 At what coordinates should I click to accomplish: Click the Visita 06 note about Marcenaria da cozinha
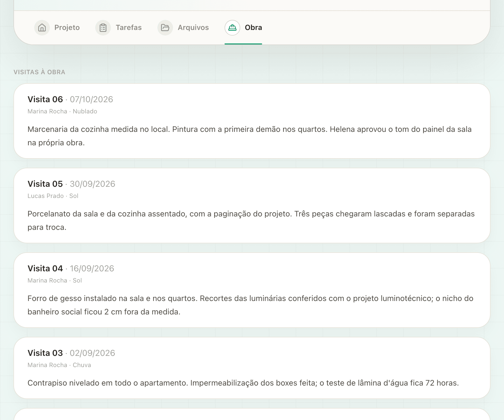[249, 136]
